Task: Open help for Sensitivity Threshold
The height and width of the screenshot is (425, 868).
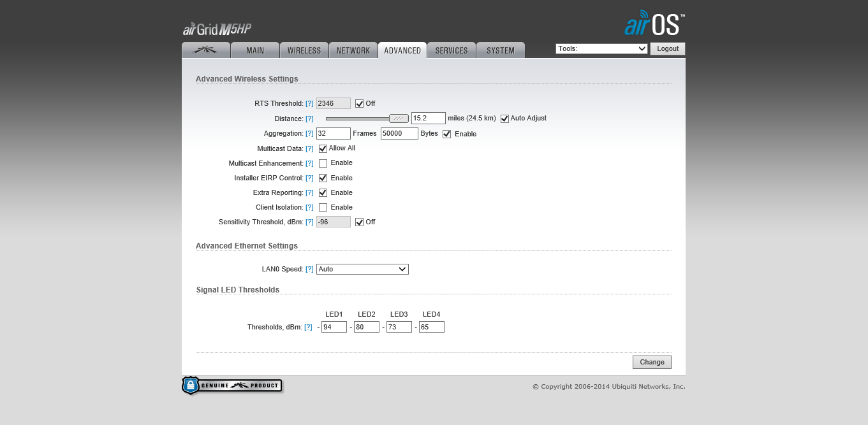Action: click(x=309, y=222)
